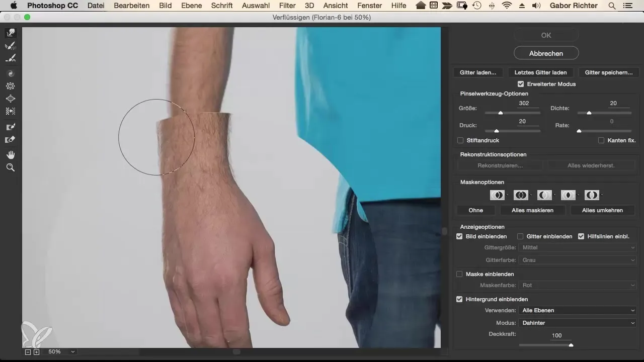Click the Bluetooth menu bar icon
Screen dimensions: 644x362
(492, 6)
